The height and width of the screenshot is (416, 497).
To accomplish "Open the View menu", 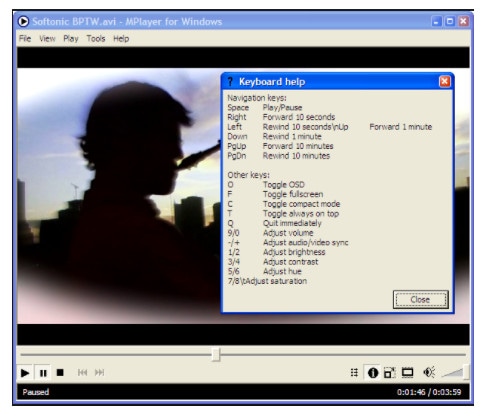I will coord(47,39).
